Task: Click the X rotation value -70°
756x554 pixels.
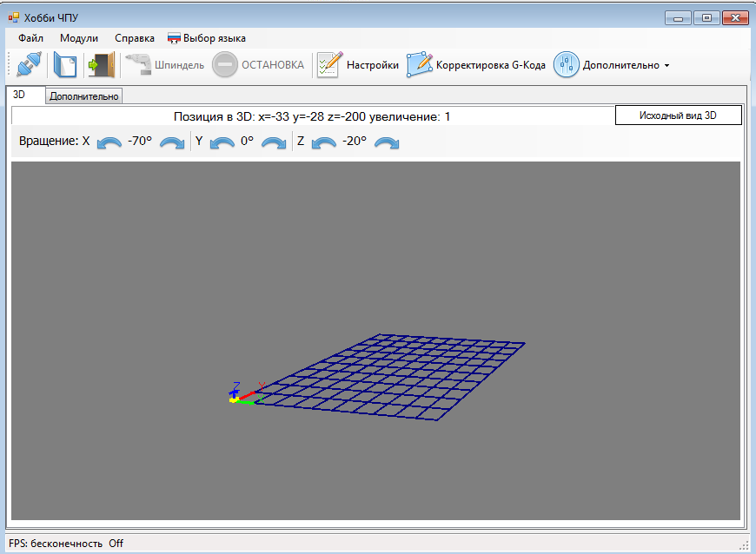Action: pyautogui.click(x=140, y=142)
